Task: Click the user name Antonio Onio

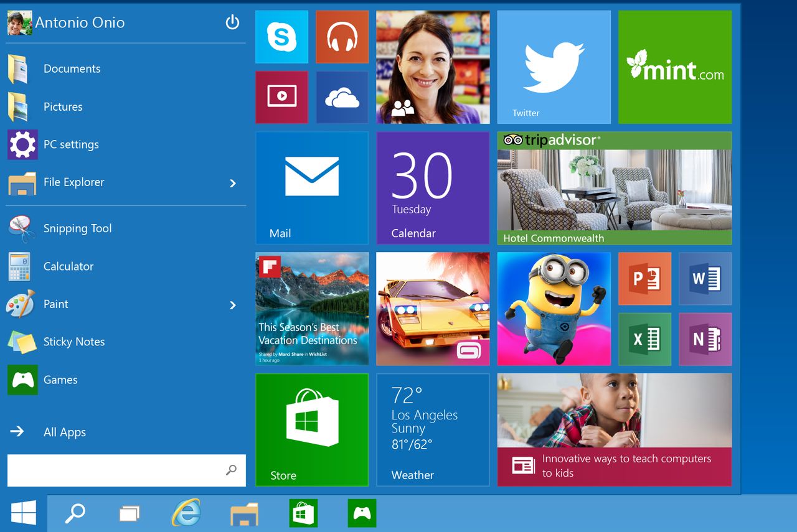Action: 80,23
